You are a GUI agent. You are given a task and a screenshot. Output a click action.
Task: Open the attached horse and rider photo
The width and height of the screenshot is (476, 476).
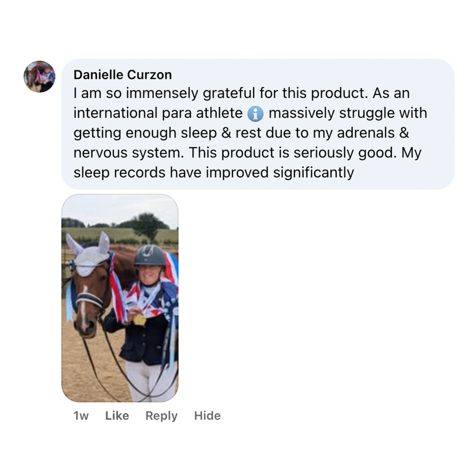pos(120,298)
